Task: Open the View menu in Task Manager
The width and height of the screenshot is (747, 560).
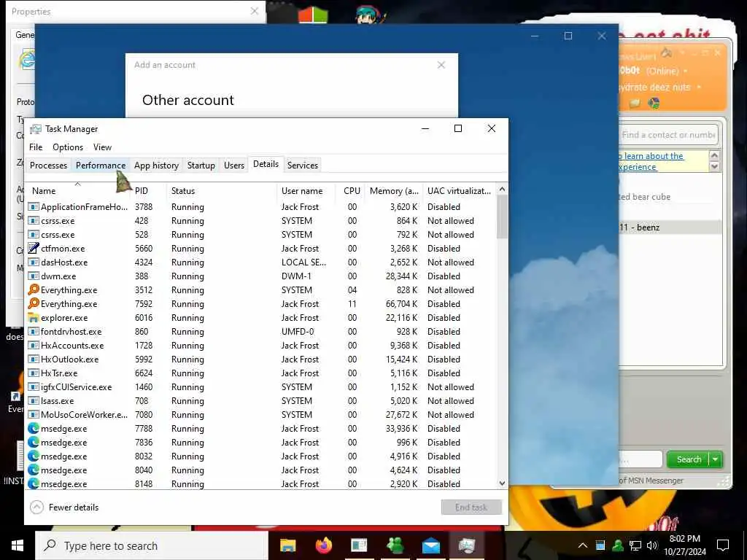Action: (x=102, y=147)
